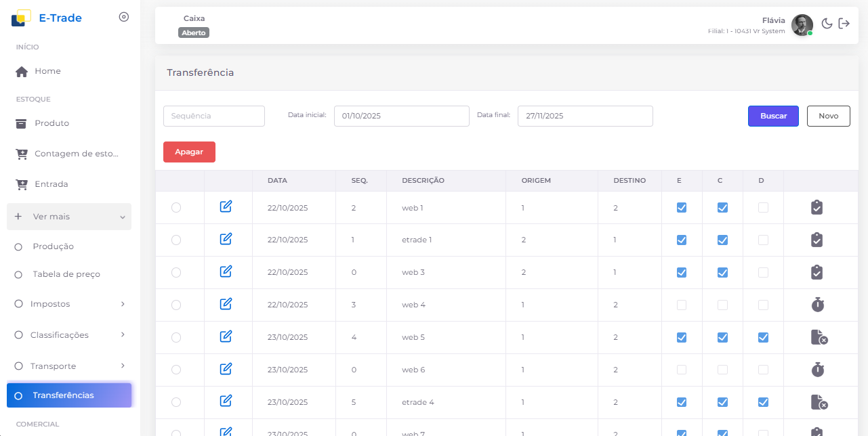Screen dimensions: 868x436
Task: Click the cancelled document icon for web 5
Action: pyautogui.click(x=819, y=337)
